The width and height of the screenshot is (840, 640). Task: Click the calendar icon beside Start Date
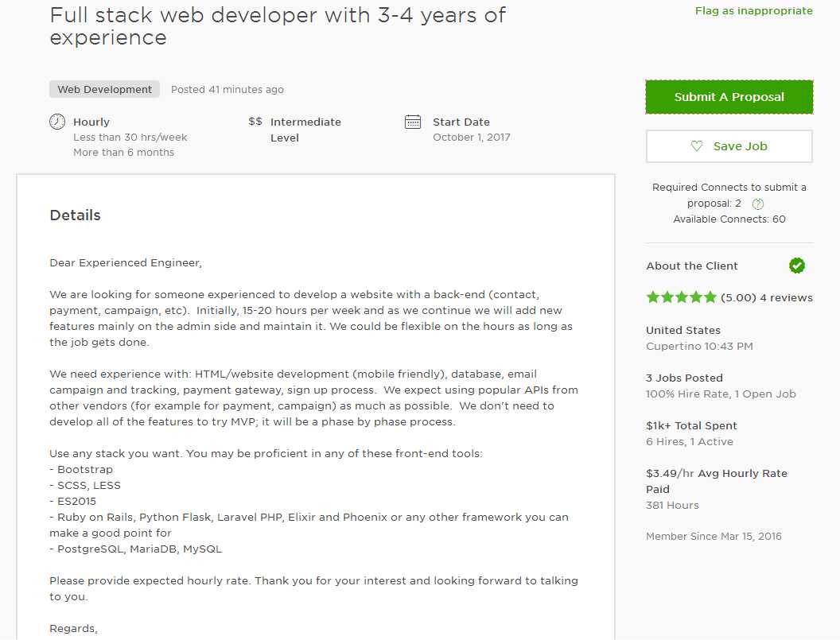click(x=413, y=122)
